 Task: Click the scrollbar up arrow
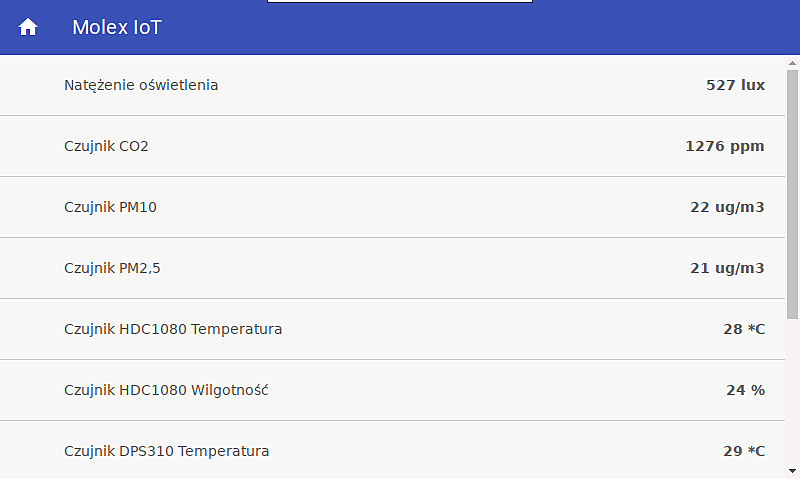pos(793,62)
